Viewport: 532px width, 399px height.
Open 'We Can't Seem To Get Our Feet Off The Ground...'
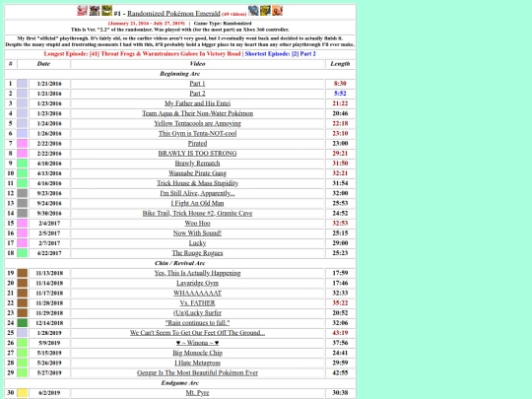197,333
